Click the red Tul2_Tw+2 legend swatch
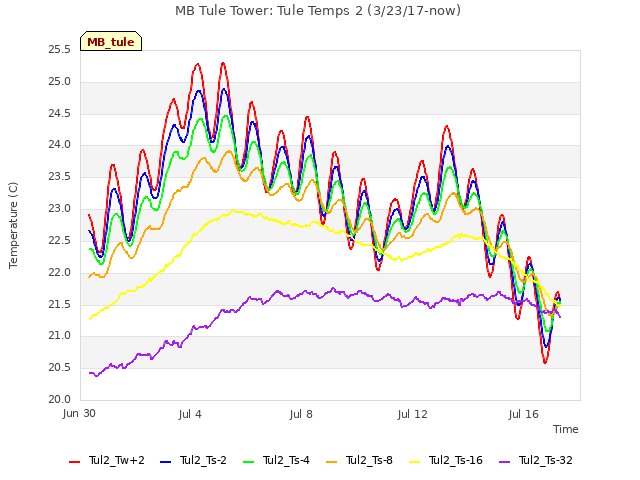 tap(74, 462)
